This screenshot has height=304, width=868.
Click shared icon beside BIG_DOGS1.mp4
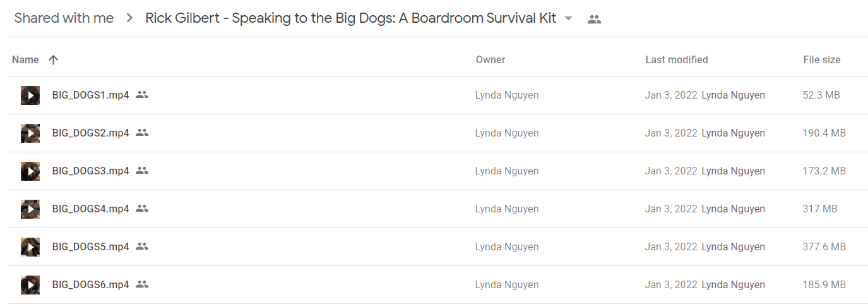(x=142, y=95)
